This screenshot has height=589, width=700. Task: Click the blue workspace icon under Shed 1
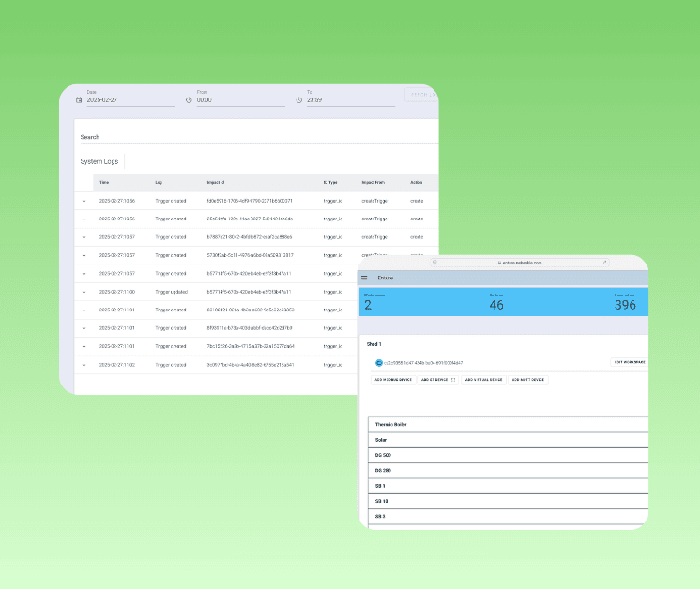pyautogui.click(x=378, y=362)
